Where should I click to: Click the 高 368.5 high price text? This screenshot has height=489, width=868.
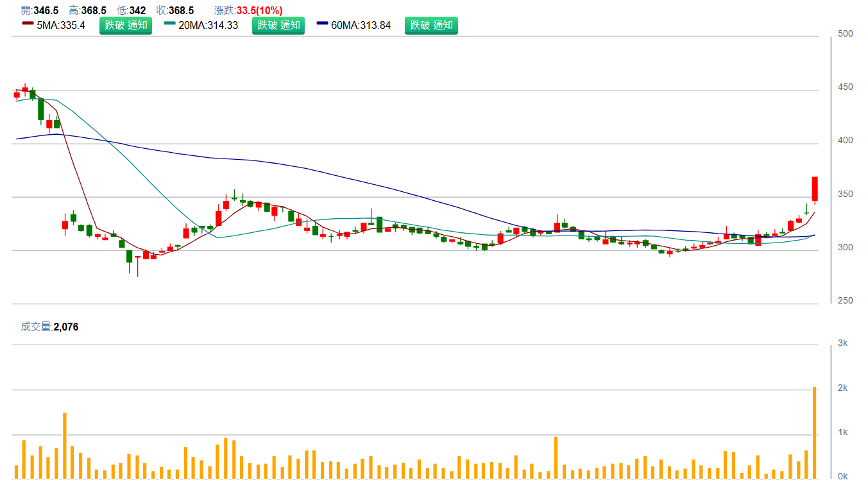coord(87,10)
